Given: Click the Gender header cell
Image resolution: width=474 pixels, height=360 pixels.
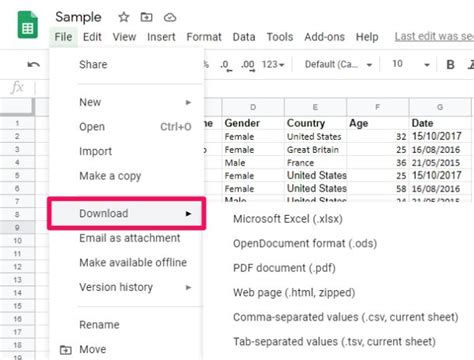Looking at the screenshot, I should click(253, 123).
